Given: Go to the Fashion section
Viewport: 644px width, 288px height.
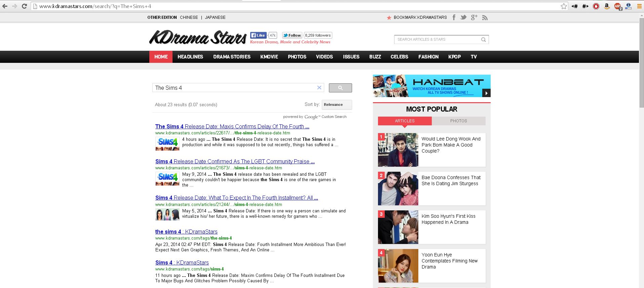Looking at the screenshot, I should [428, 57].
